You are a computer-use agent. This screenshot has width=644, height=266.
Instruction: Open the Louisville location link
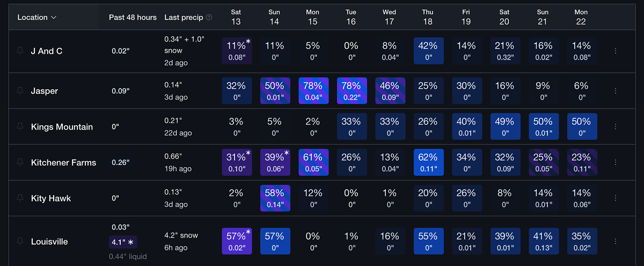point(49,241)
